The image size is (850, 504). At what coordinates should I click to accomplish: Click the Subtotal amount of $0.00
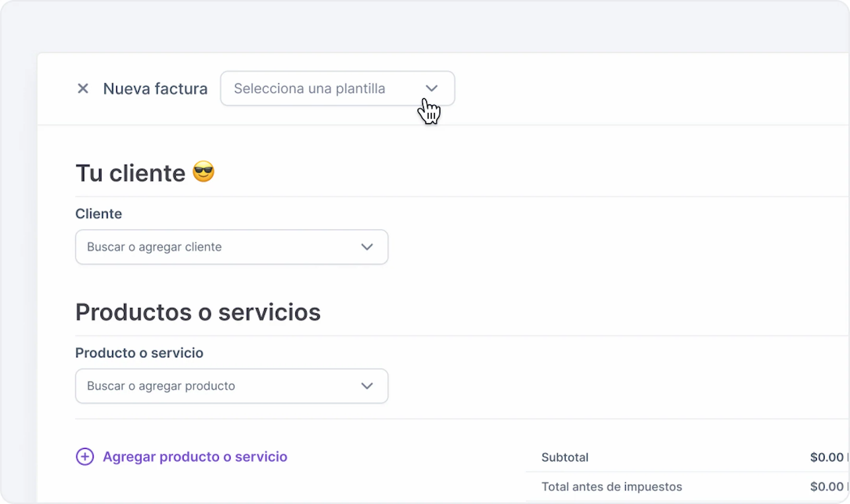(x=827, y=457)
